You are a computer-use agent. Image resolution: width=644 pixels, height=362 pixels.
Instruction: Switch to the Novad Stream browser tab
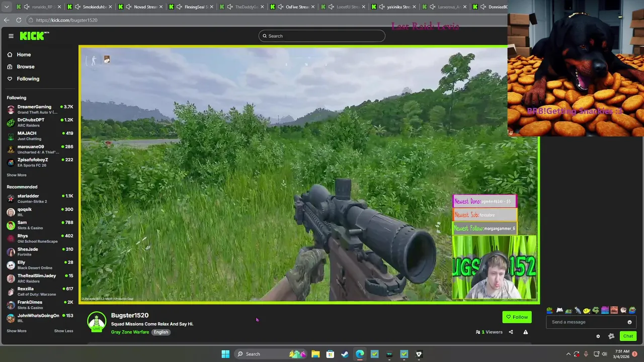click(140, 7)
